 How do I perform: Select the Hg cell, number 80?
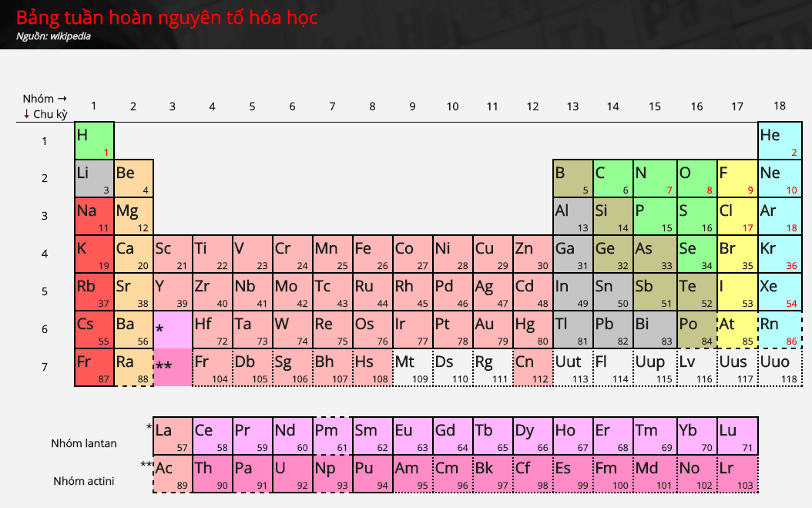point(532,330)
